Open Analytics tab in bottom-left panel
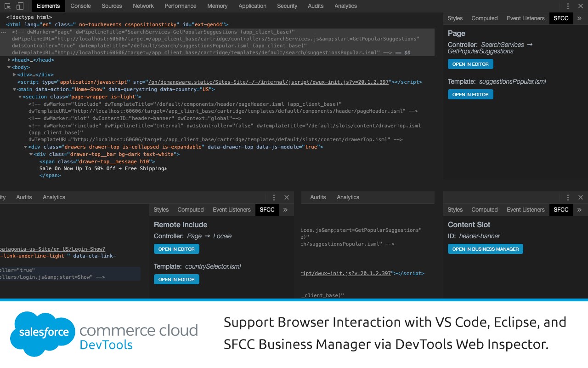The image size is (588, 368). pyautogui.click(x=54, y=197)
